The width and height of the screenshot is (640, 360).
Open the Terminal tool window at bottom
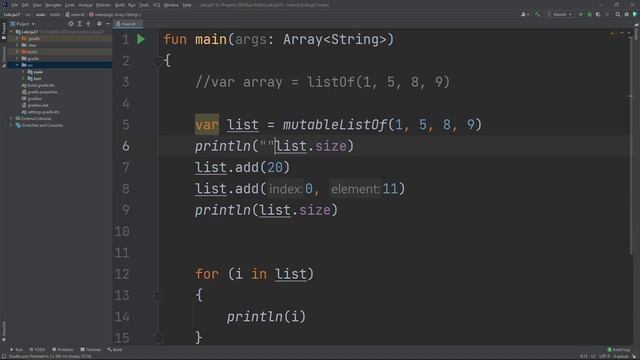tap(91, 350)
